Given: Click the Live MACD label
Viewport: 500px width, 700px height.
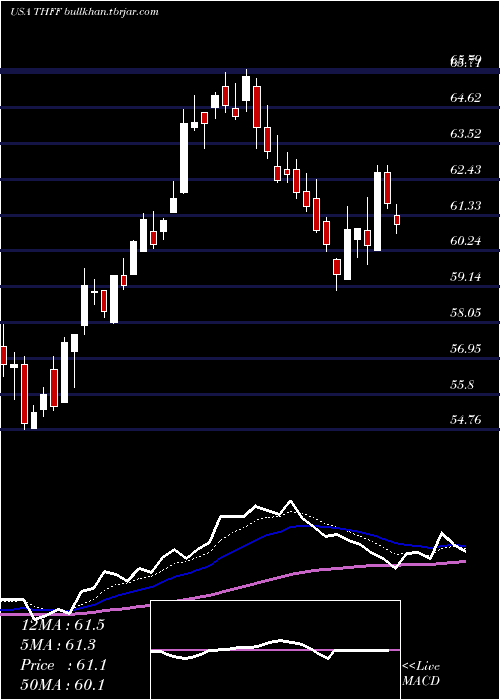Looking at the screenshot, I should 421,673.
